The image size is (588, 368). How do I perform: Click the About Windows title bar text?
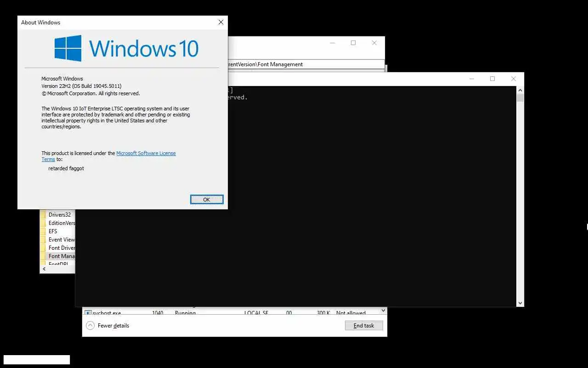pos(40,22)
